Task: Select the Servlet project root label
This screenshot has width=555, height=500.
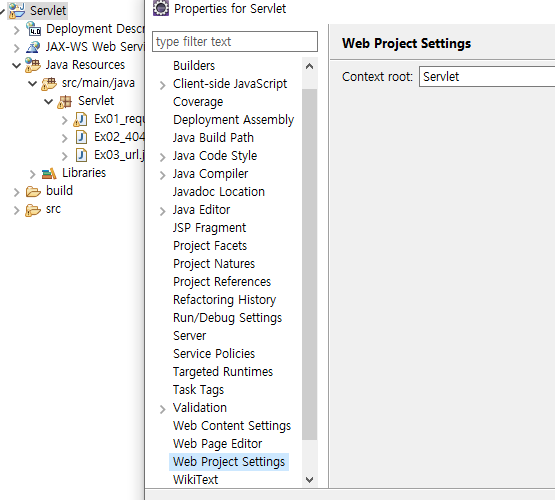Action: coord(48,11)
